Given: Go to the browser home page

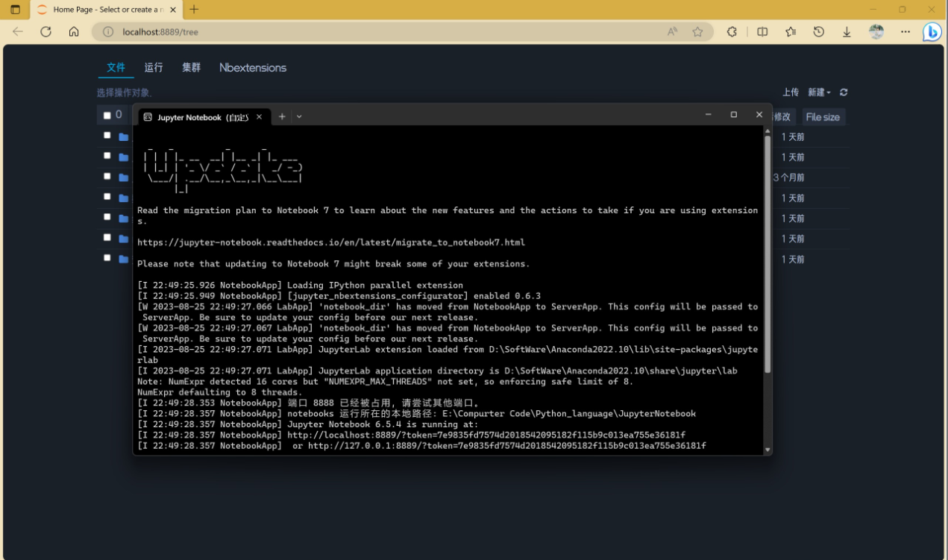Looking at the screenshot, I should 73,32.
